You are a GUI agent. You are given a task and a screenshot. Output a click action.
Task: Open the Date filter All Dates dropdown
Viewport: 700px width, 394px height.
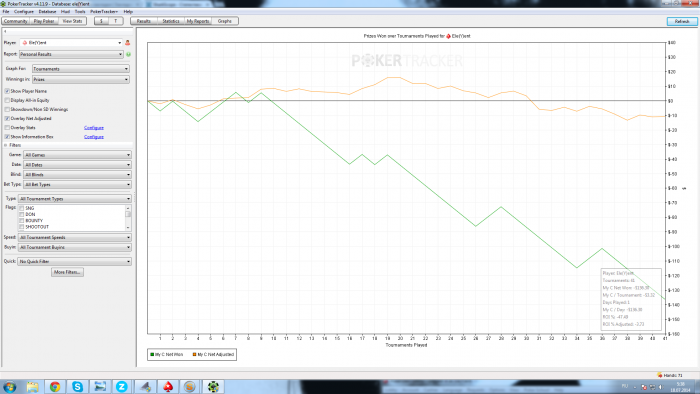pos(77,165)
